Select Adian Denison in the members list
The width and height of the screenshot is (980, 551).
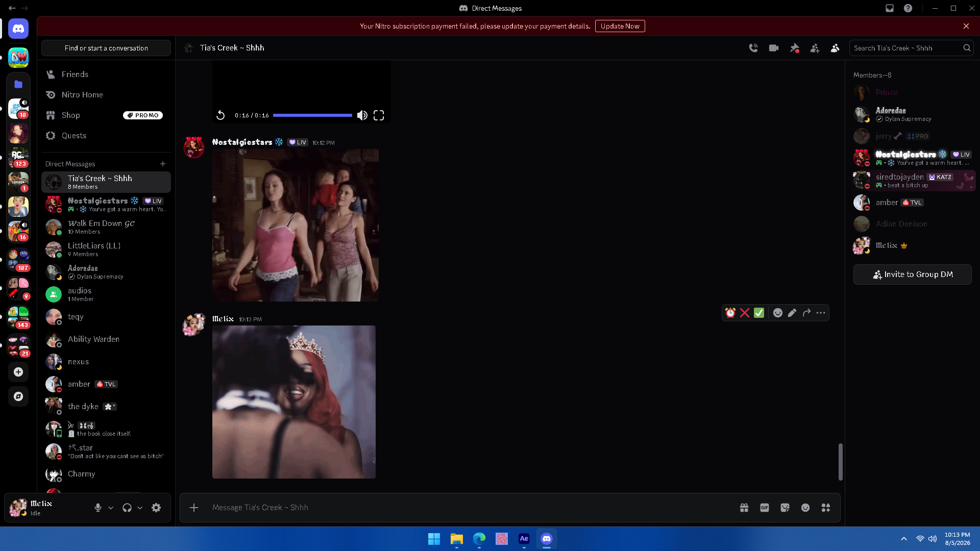coord(913,224)
